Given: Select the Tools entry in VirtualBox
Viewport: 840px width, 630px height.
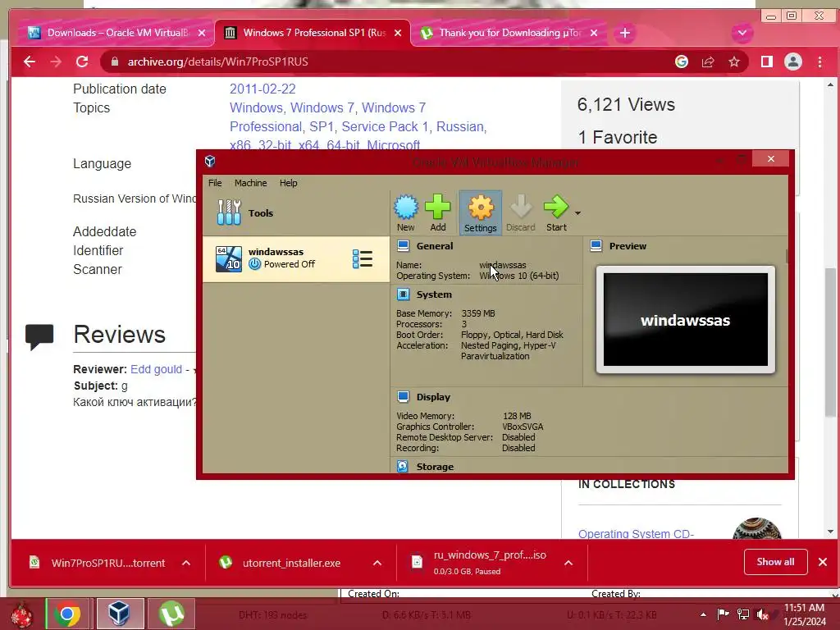Looking at the screenshot, I should [295, 212].
